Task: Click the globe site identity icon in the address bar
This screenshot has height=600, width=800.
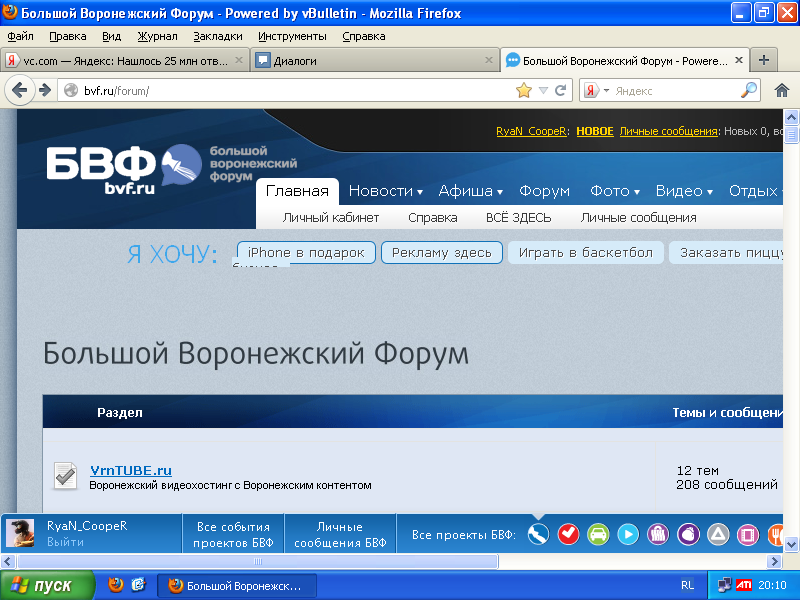Action: pos(71,91)
